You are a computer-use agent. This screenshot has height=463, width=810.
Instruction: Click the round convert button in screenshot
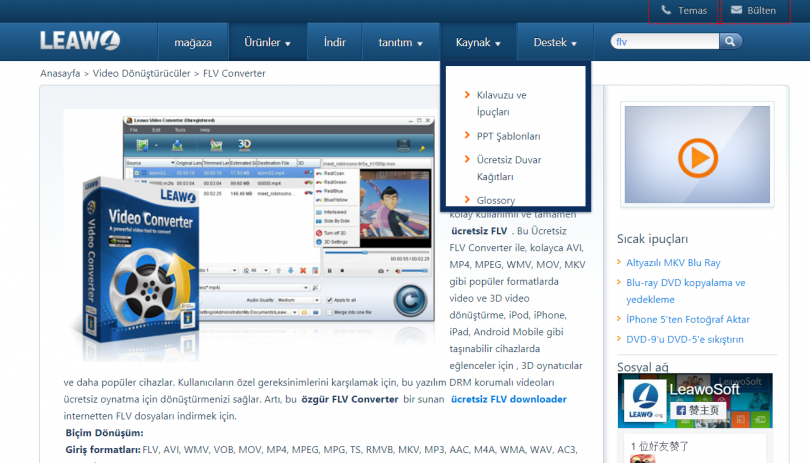point(411,300)
